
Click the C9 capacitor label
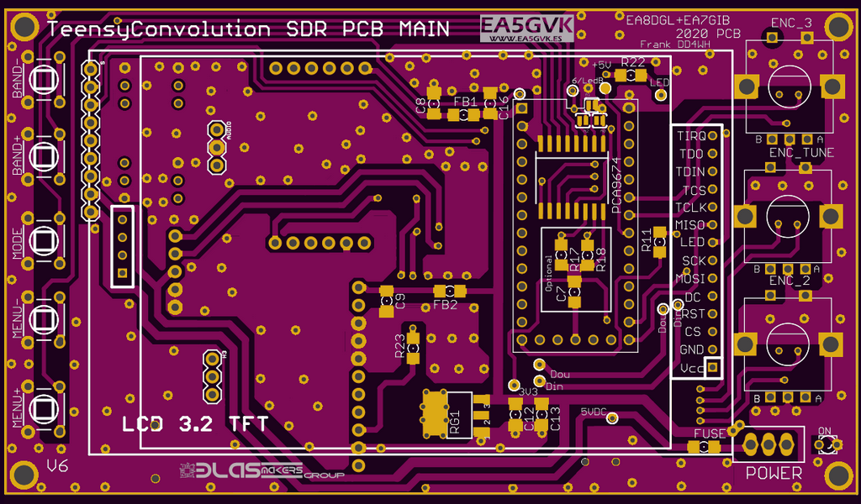click(400, 302)
